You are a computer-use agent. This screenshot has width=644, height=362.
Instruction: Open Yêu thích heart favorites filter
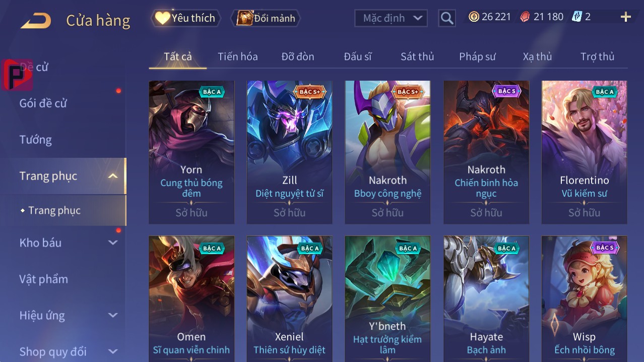186,18
